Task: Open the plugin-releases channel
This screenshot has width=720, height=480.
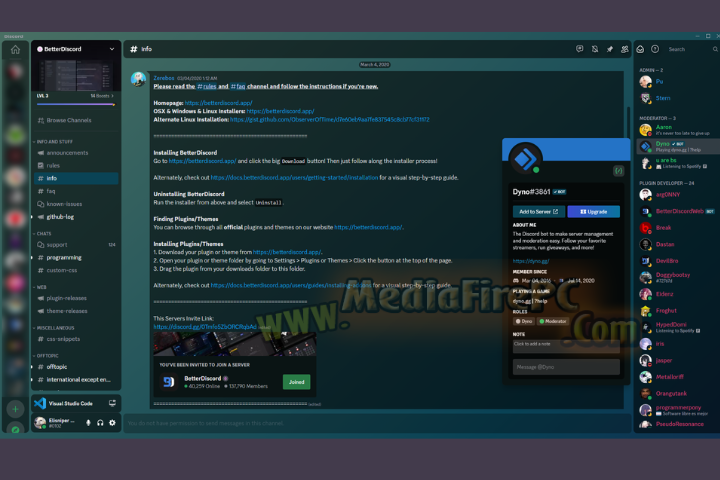Action: pyautogui.click(x=76, y=298)
